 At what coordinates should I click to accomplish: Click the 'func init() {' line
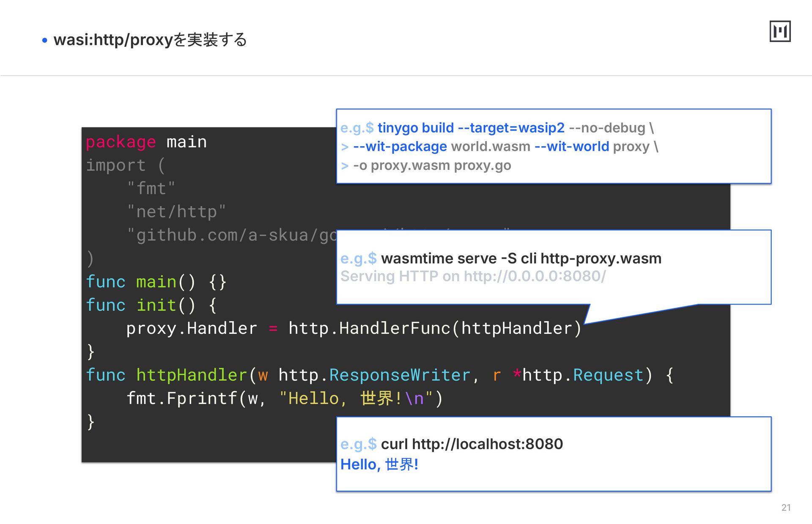click(151, 305)
